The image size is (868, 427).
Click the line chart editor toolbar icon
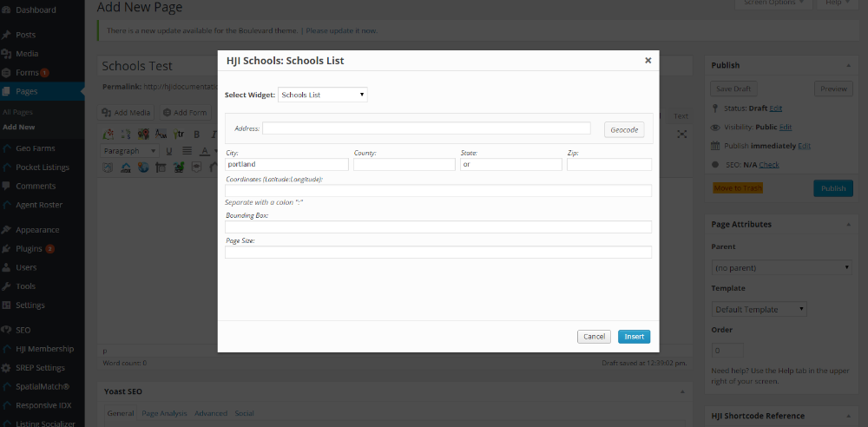click(x=161, y=134)
